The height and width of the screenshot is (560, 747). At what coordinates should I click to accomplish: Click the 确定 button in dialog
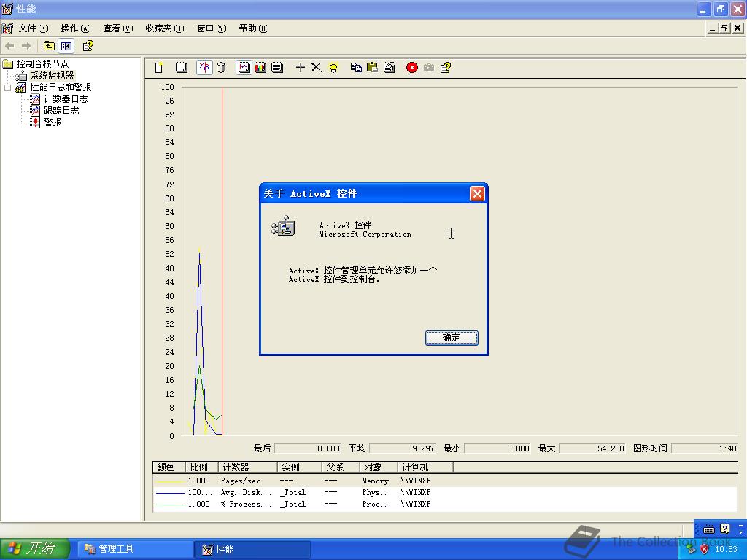[452, 338]
